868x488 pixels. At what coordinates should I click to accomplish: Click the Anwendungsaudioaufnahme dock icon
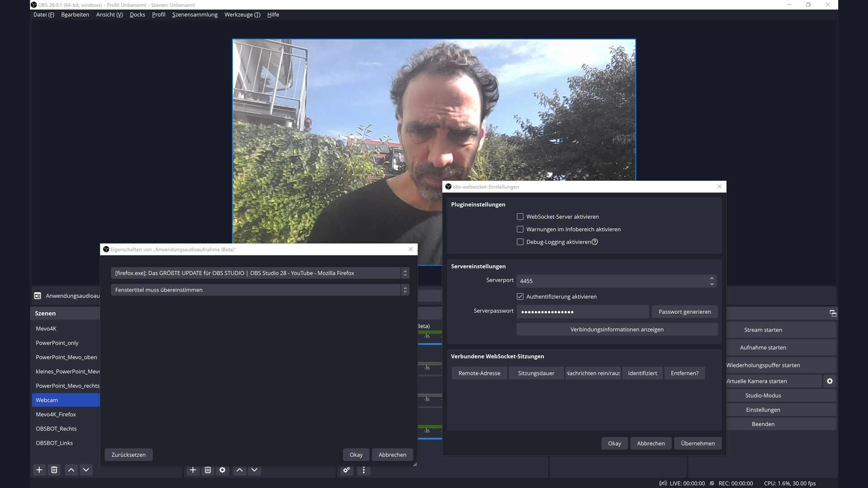coord(38,296)
